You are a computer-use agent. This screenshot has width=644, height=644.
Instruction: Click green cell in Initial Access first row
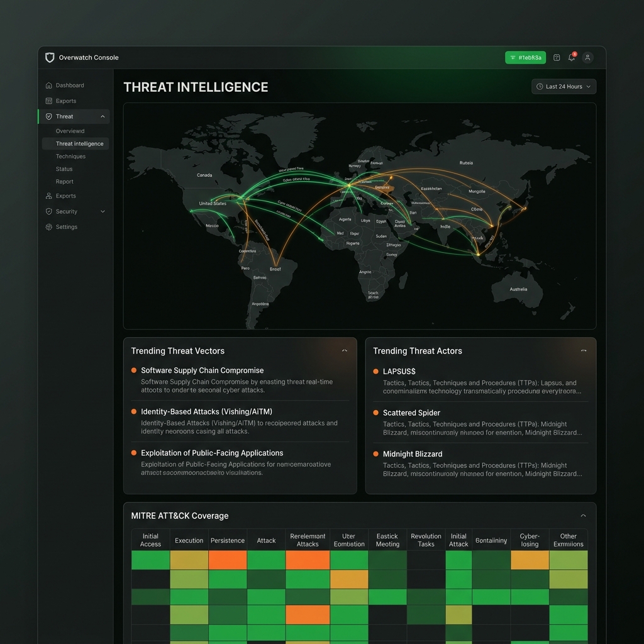150,560
